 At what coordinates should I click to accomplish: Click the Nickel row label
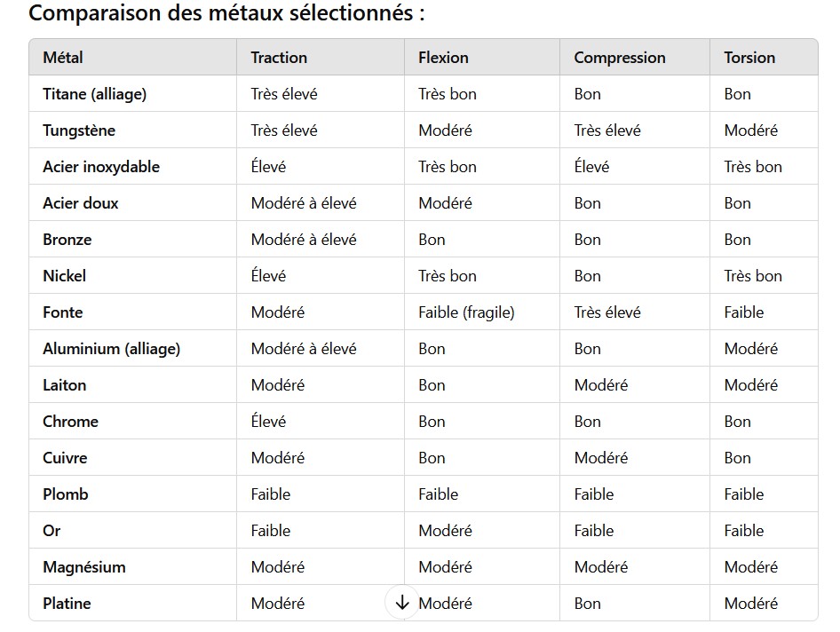click(64, 276)
